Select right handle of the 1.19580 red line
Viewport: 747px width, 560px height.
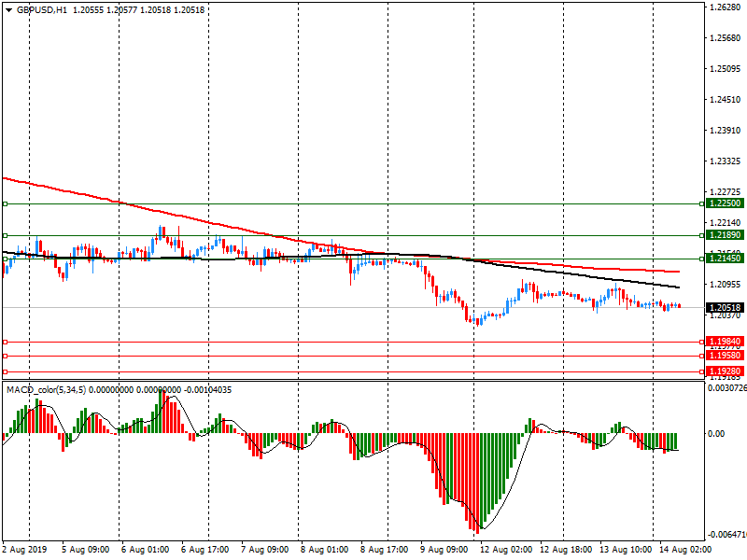pos(702,357)
